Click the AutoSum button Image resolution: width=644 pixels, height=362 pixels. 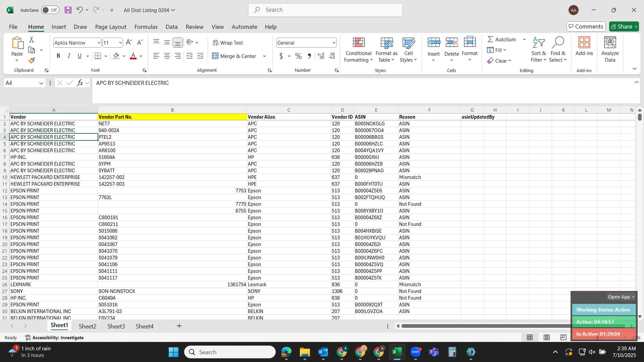pos(502,39)
